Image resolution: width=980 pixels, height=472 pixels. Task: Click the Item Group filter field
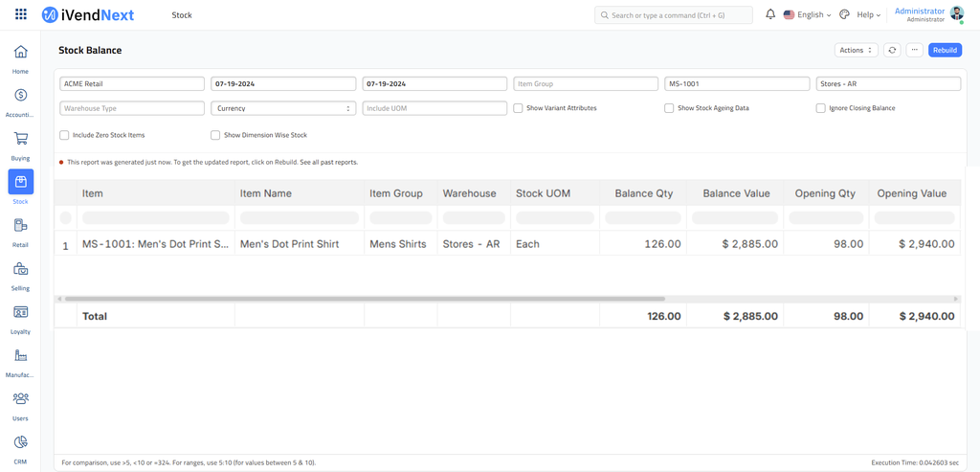(x=586, y=84)
